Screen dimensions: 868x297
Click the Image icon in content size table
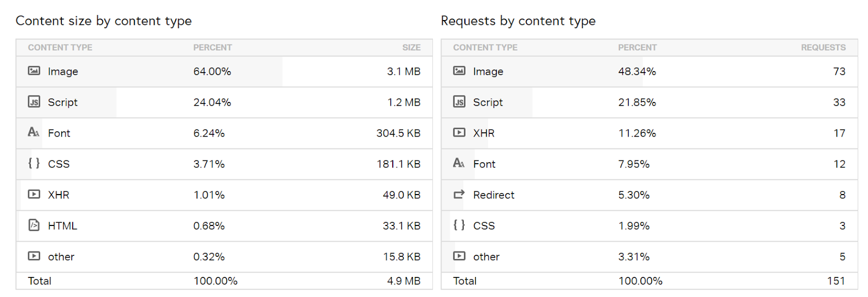pos(34,71)
